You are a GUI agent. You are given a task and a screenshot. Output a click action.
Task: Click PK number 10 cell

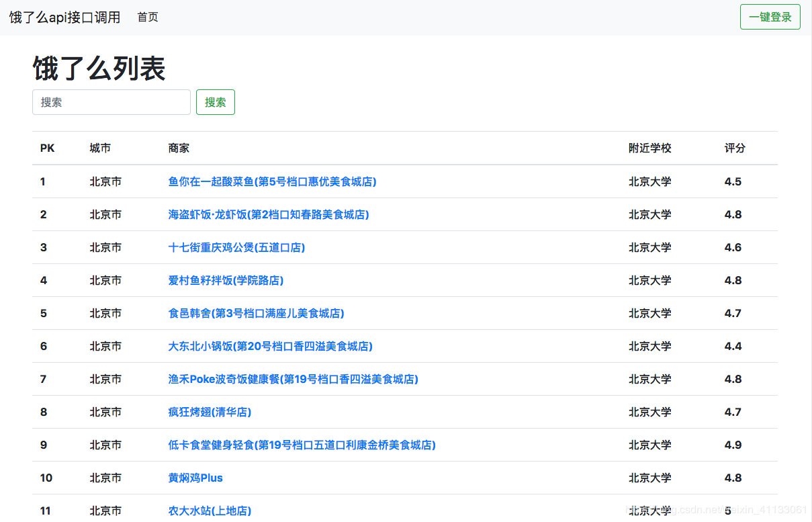coord(46,478)
